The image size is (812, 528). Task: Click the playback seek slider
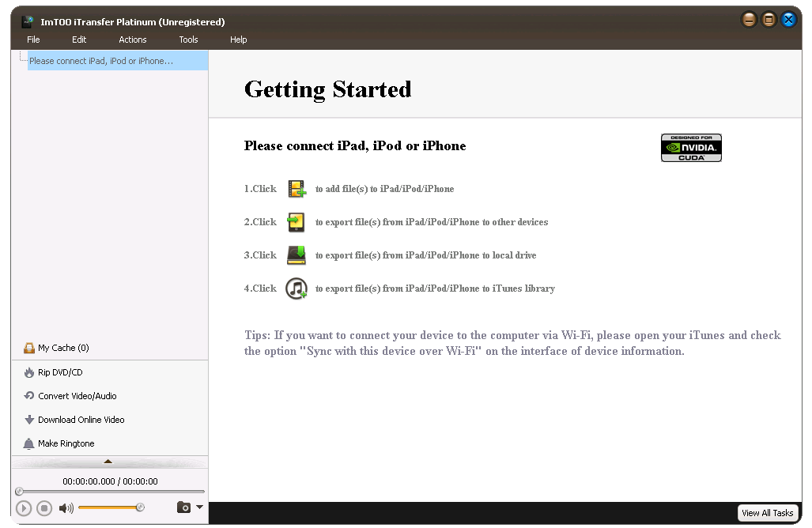(x=111, y=492)
